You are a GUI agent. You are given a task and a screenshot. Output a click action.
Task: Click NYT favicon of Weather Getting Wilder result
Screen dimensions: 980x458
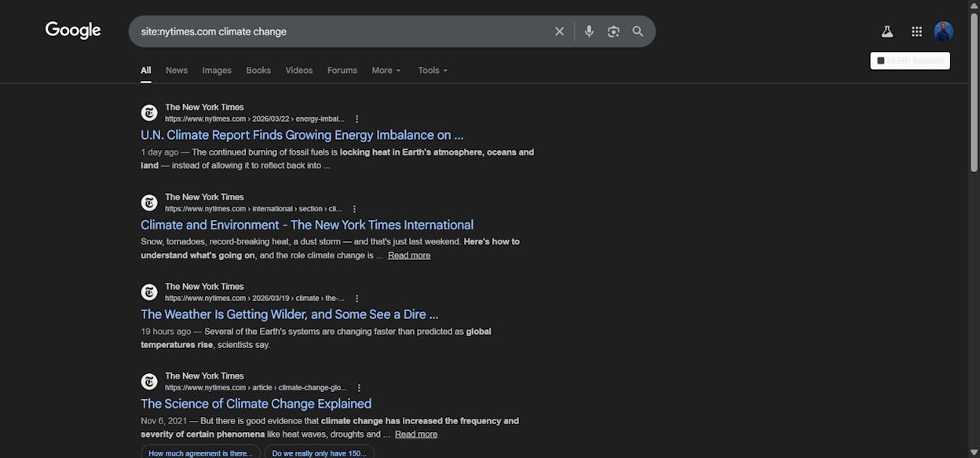click(x=149, y=292)
